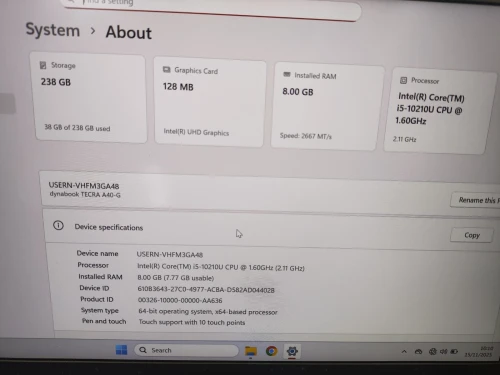This screenshot has width=500, height=375.
Task: Click the Find a setting search field
Action: (212, 8)
